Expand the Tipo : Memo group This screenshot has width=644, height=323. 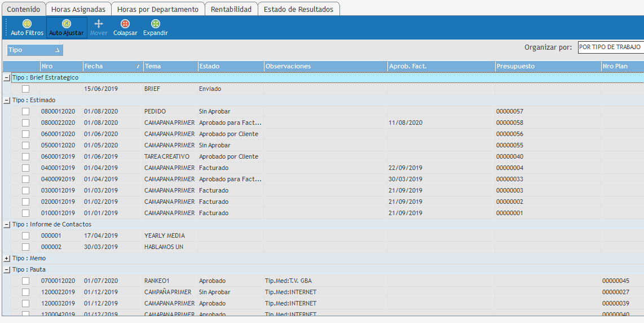click(7, 258)
